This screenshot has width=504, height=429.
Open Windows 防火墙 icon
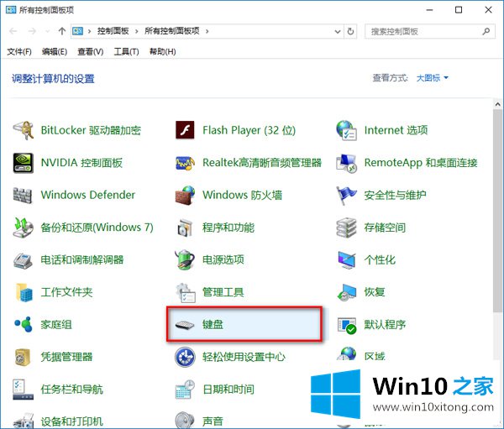[185, 195]
